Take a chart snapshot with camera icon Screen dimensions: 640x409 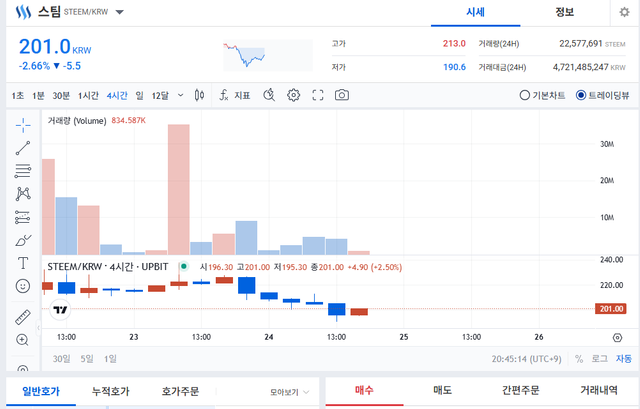pyautogui.click(x=342, y=95)
